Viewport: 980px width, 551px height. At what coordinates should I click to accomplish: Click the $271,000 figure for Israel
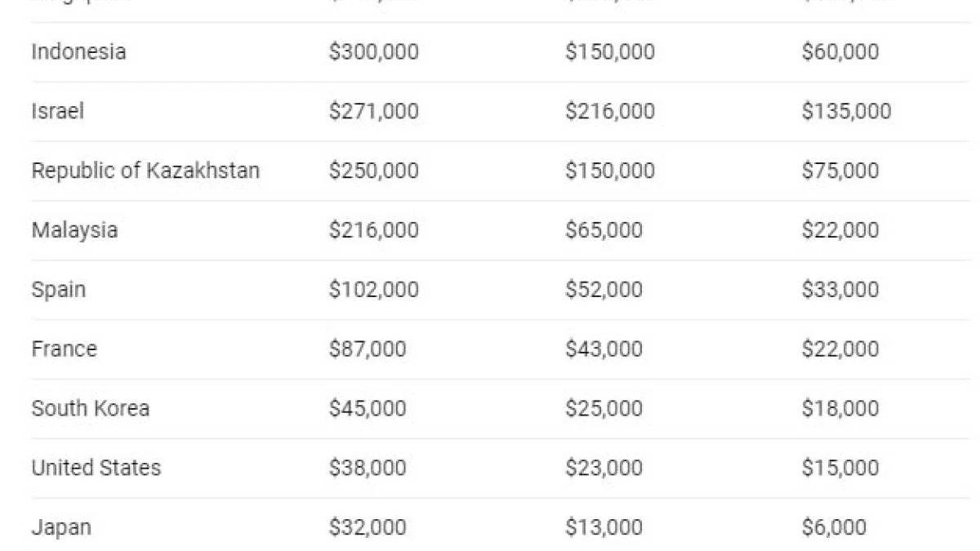[373, 111]
